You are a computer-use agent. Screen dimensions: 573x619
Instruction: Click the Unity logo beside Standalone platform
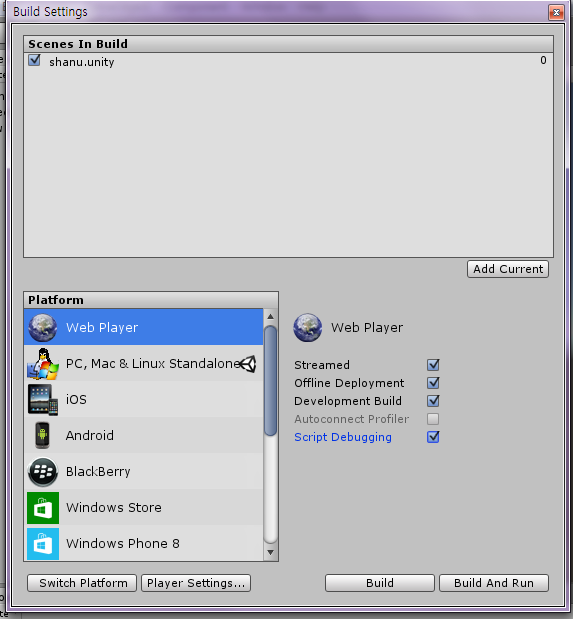pos(248,364)
